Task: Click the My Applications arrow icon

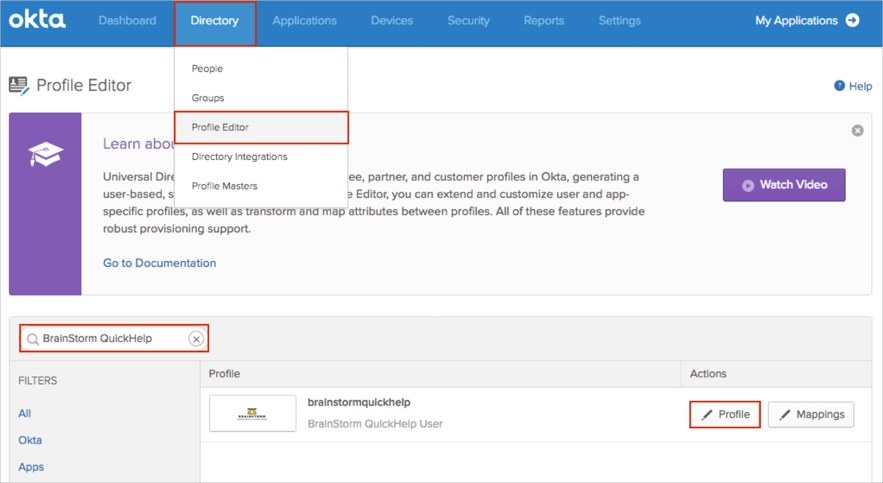Action: pos(852,20)
